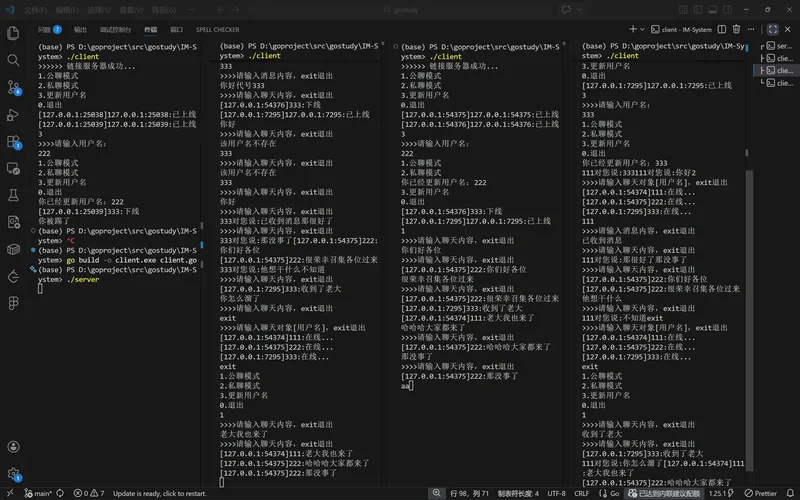
Task: Open the panel's more actions ellipsis
Action: (751, 29)
